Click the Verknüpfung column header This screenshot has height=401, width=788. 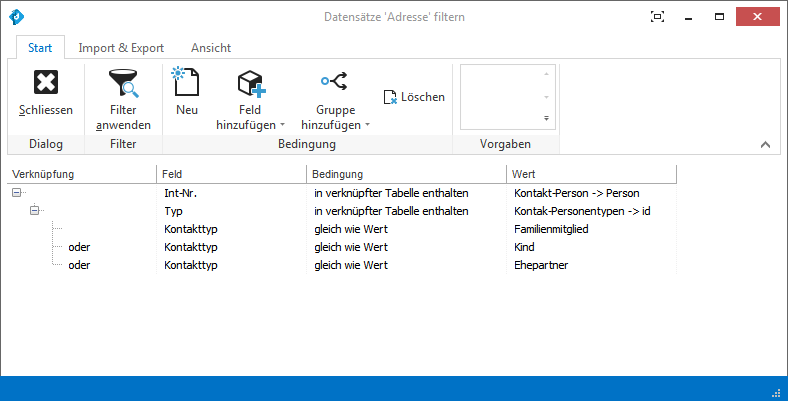pos(82,174)
